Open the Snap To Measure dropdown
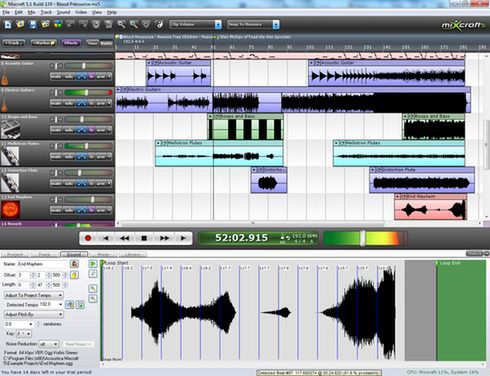Viewport: 490px width, 376px height. (x=276, y=24)
